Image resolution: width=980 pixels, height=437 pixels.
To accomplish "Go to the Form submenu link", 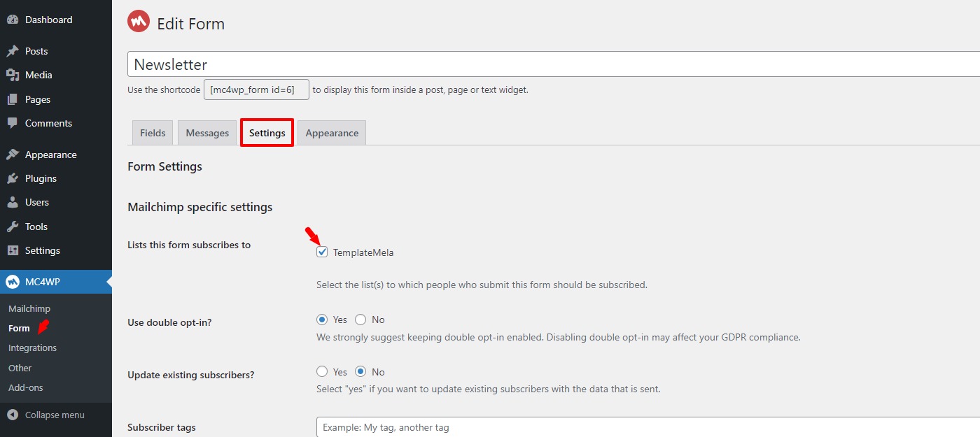I will (19, 328).
